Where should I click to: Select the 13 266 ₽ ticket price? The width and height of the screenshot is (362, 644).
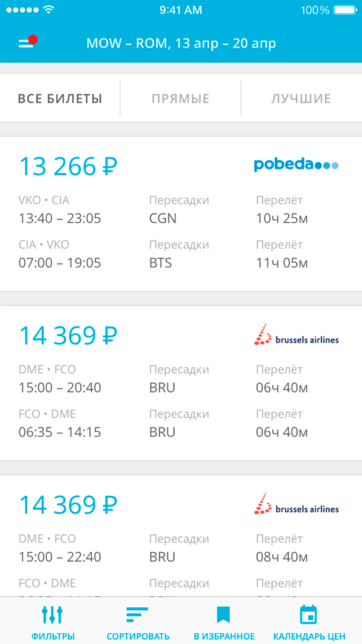pyautogui.click(x=68, y=166)
